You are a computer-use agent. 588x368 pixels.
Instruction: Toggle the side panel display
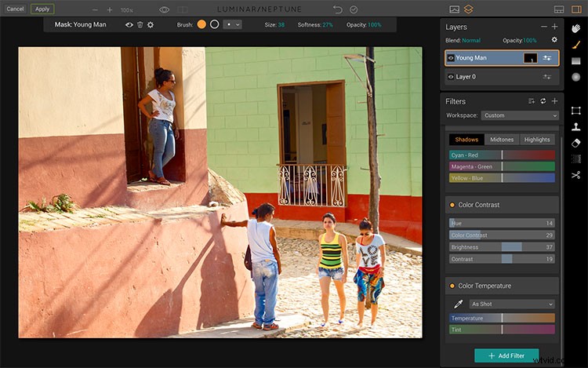tap(576, 9)
